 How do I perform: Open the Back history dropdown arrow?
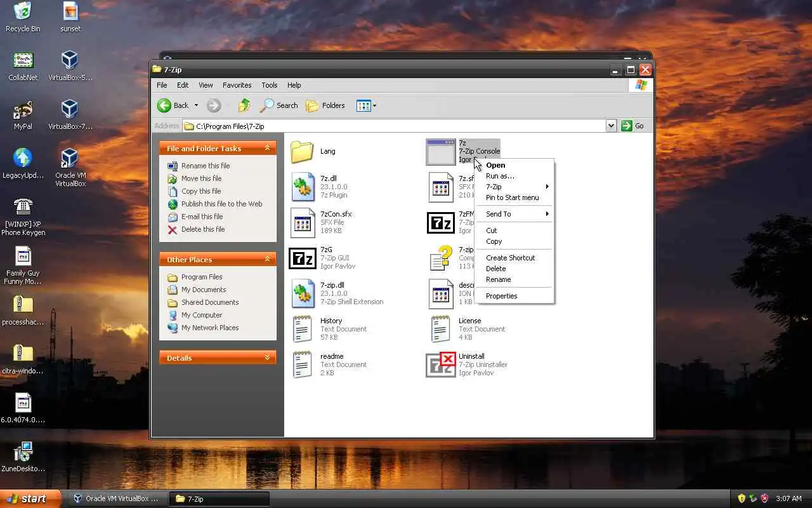(x=196, y=105)
